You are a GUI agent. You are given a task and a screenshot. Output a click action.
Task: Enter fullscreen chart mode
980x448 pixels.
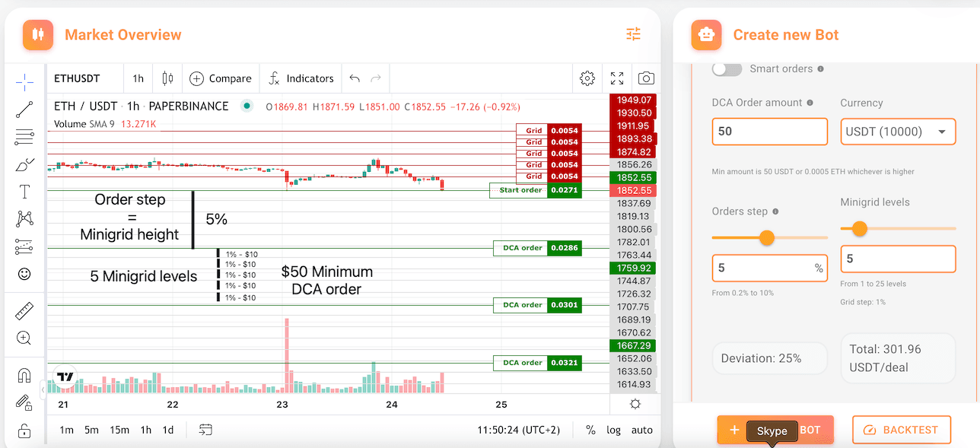point(617,78)
